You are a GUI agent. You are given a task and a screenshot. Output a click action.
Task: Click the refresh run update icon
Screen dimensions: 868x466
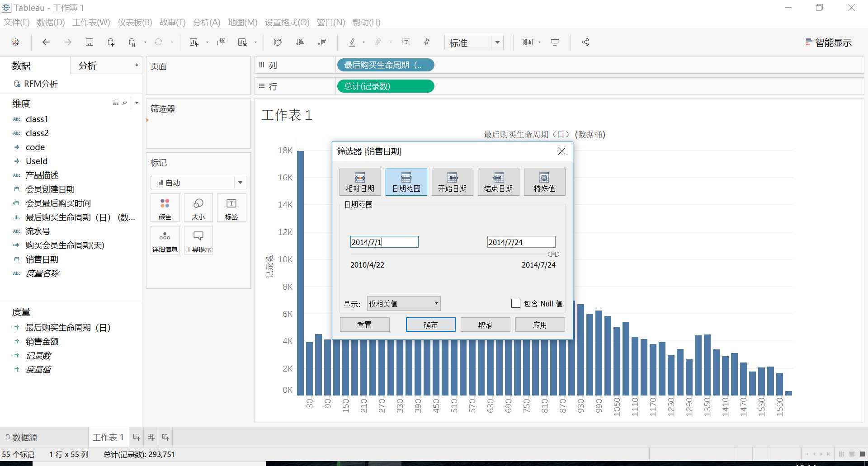click(x=158, y=42)
